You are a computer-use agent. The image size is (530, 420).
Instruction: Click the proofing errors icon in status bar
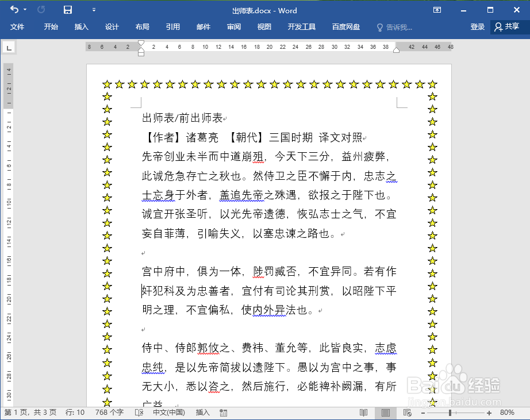140,413
